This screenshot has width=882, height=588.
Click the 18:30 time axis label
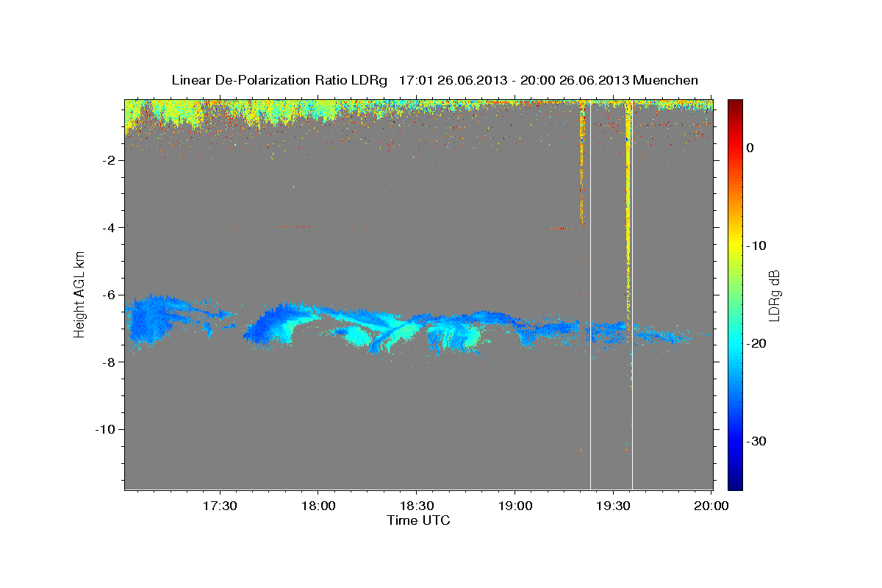coord(416,506)
